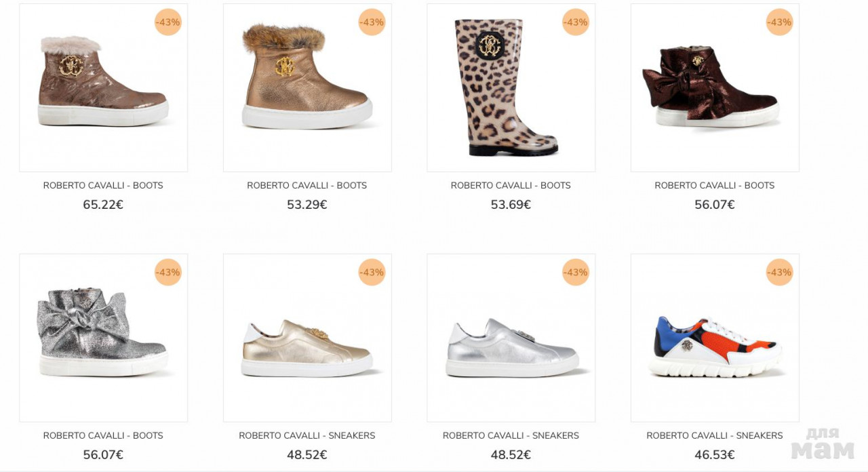Click the -43% badge on the brown-fur gold boot
The width and height of the screenshot is (868, 472).
tap(372, 22)
